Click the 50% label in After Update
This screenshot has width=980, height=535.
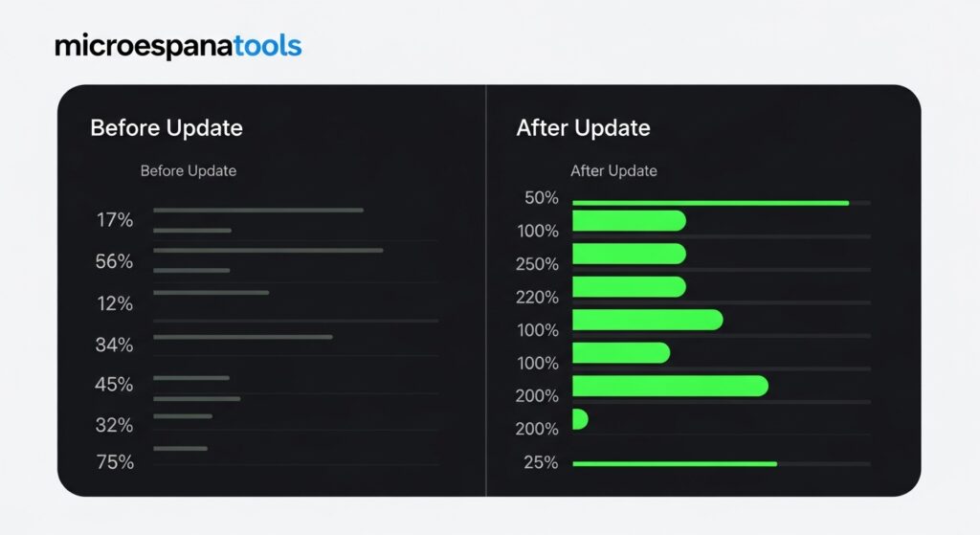(542, 199)
